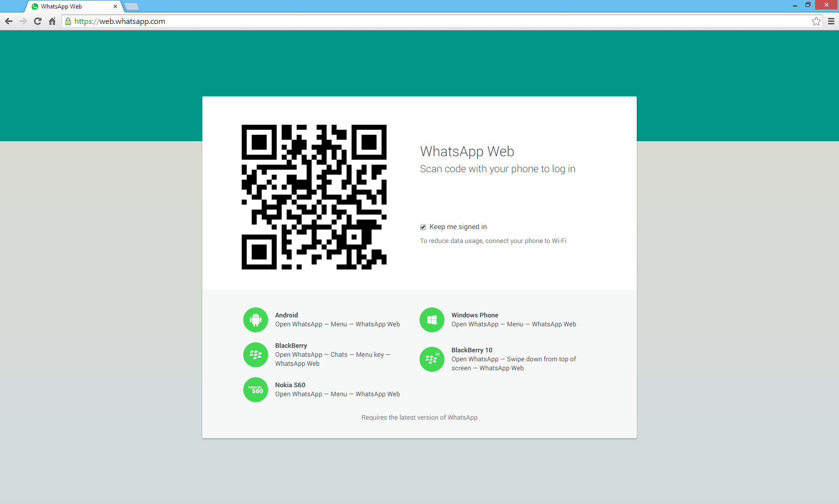Click Nokia S60's Open WhatsApp instruction
This screenshot has height=504, width=839.
[337, 394]
